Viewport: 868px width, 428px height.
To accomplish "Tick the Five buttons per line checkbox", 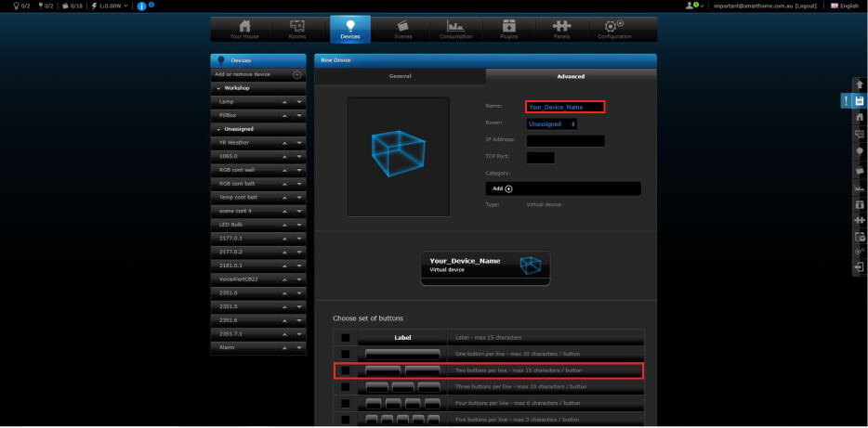I will (x=346, y=419).
